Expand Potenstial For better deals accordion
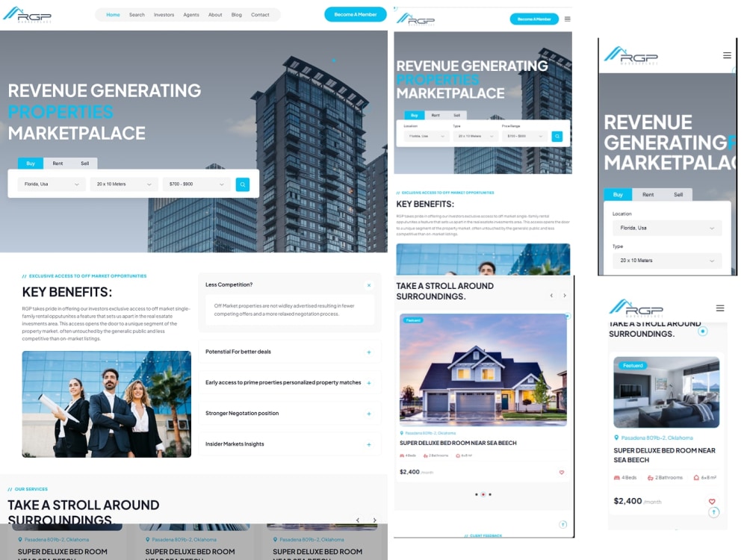Image resolution: width=747 pixels, height=560 pixels. point(369,352)
